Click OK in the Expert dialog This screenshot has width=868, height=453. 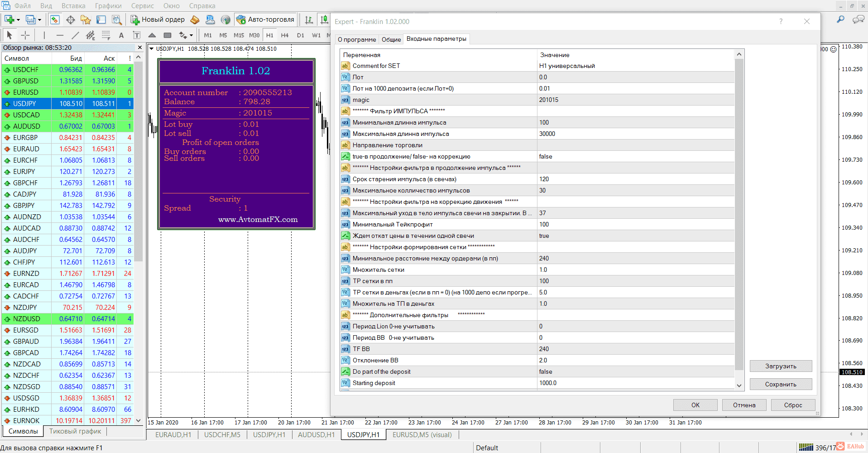pyautogui.click(x=695, y=405)
